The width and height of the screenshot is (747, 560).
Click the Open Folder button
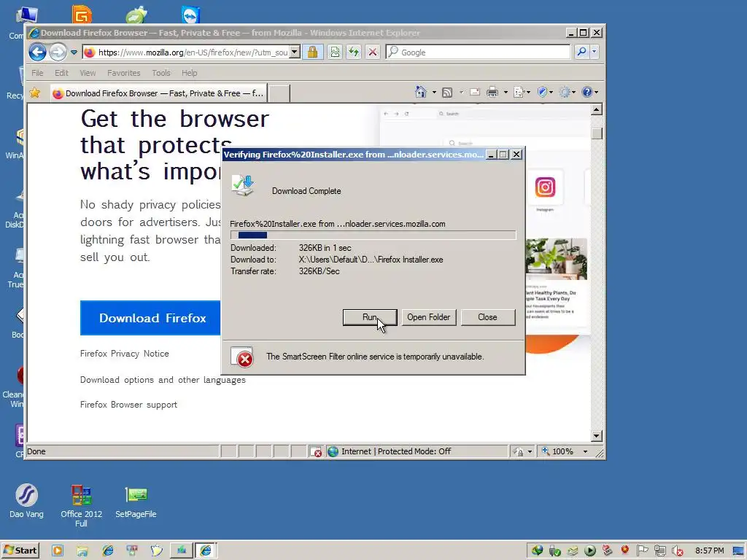tap(429, 317)
